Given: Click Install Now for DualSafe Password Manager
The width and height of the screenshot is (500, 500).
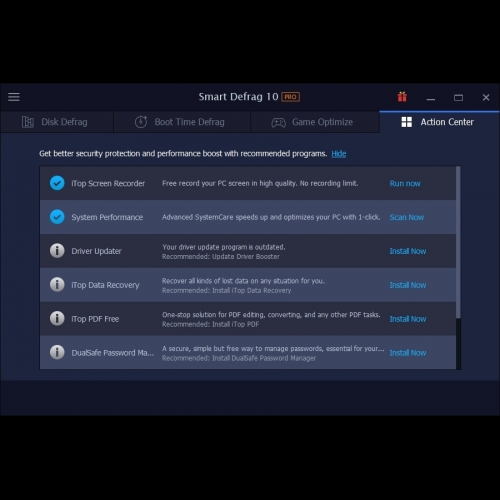Looking at the screenshot, I should tap(408, 353).
